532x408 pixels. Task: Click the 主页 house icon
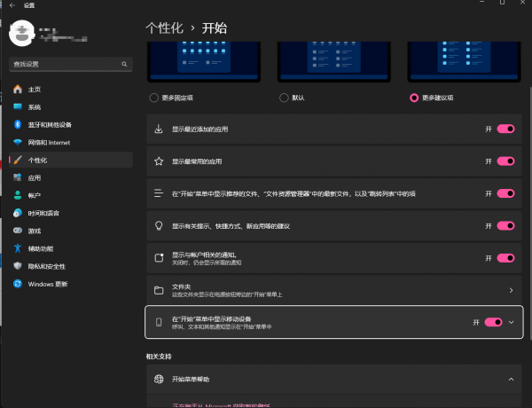18,90
